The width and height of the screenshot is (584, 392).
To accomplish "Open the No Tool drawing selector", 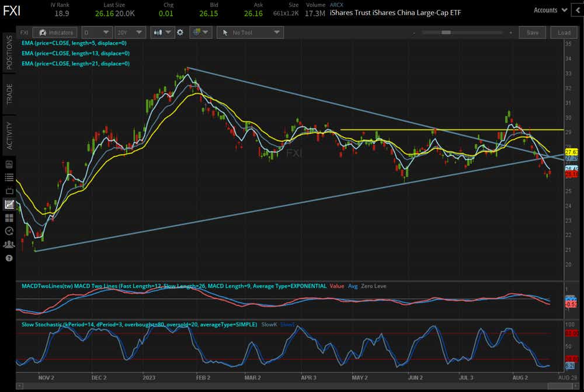I will [251, 33].
